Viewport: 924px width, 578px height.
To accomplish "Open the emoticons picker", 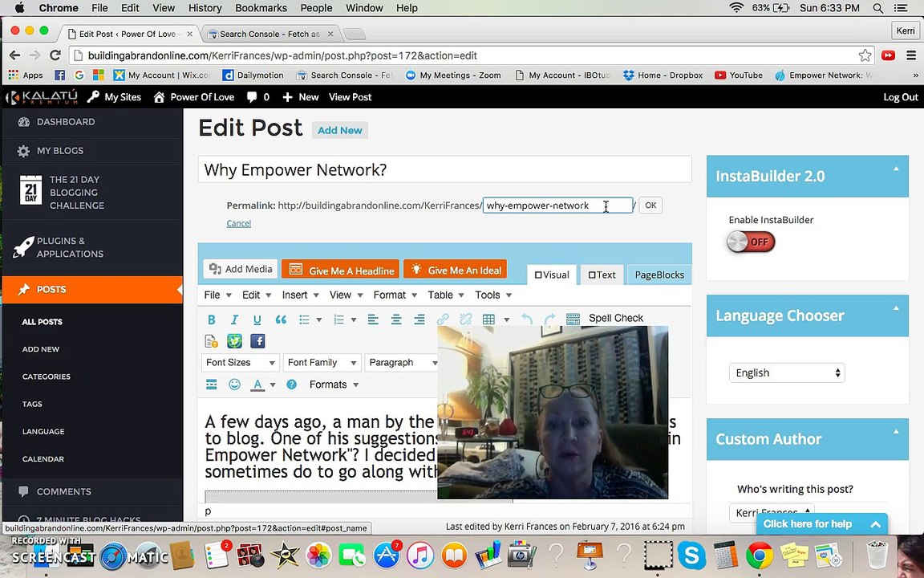I will pos(234,385).
